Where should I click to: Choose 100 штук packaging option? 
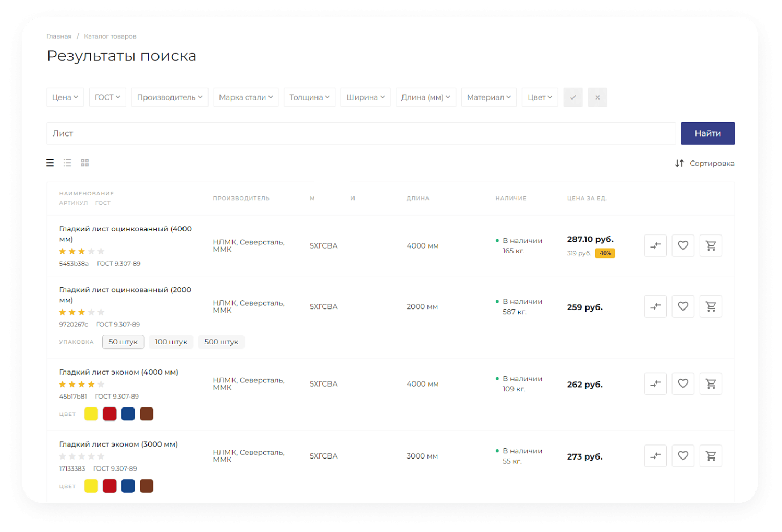tap(171, 342)
